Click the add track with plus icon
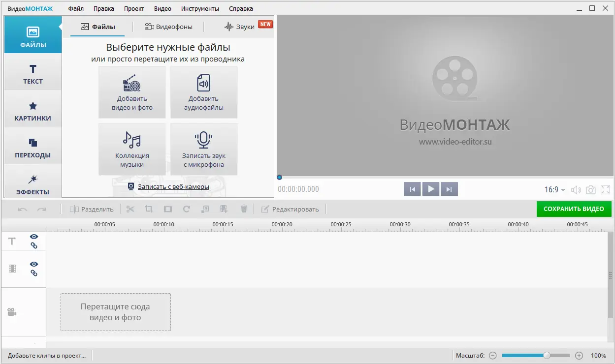This screenshot has height=364, width=615. click(x=224, y=209)
